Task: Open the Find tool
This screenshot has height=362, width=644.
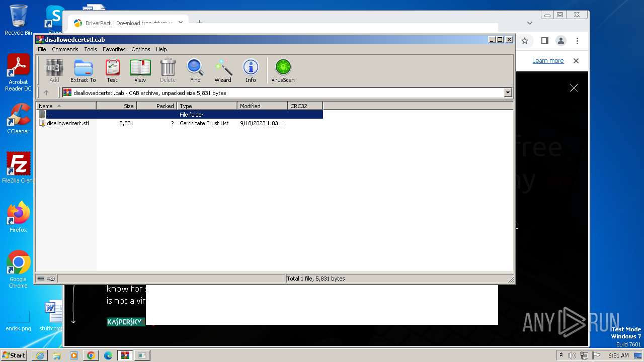Action: [195, 71]
